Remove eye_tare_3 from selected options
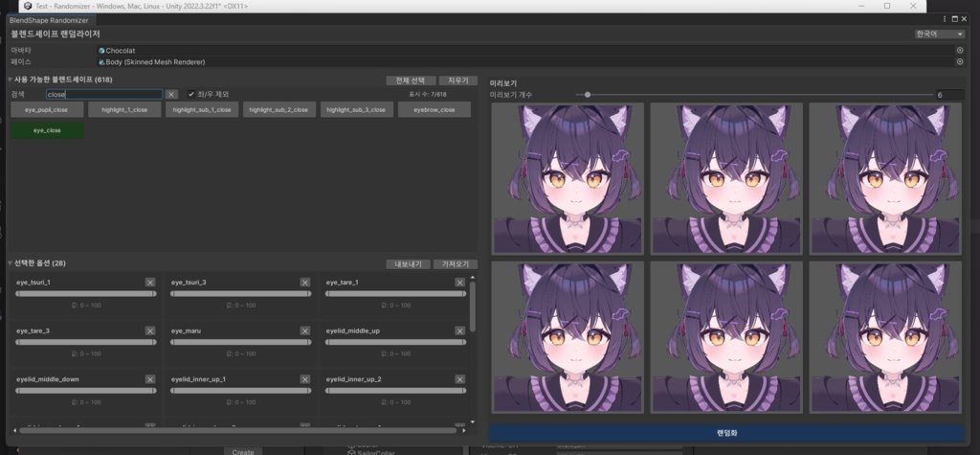This screenshot has height=455, width=980. [150, 330]
